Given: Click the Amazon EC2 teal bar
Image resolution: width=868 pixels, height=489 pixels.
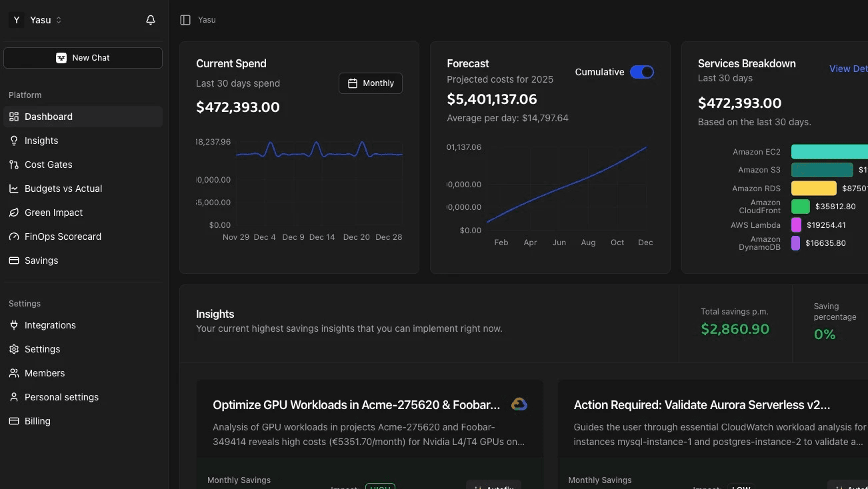Looking at the screenshot, I should coord(829,152).
